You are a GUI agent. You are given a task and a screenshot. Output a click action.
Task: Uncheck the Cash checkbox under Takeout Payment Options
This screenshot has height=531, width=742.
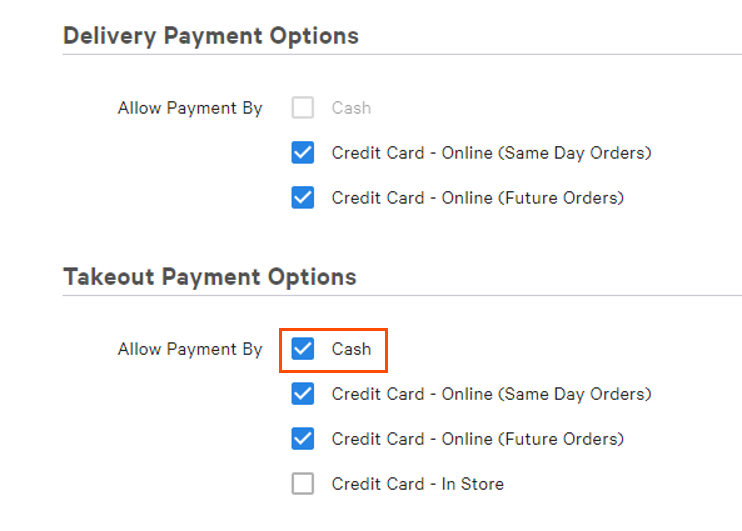click(x=303, y=349)
